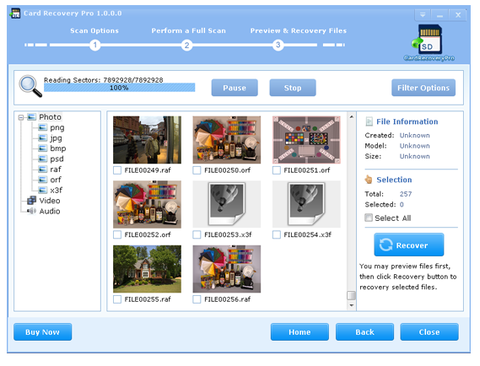480x366 pixels.
Task: Click the raf file type icon
Action: 43,169
